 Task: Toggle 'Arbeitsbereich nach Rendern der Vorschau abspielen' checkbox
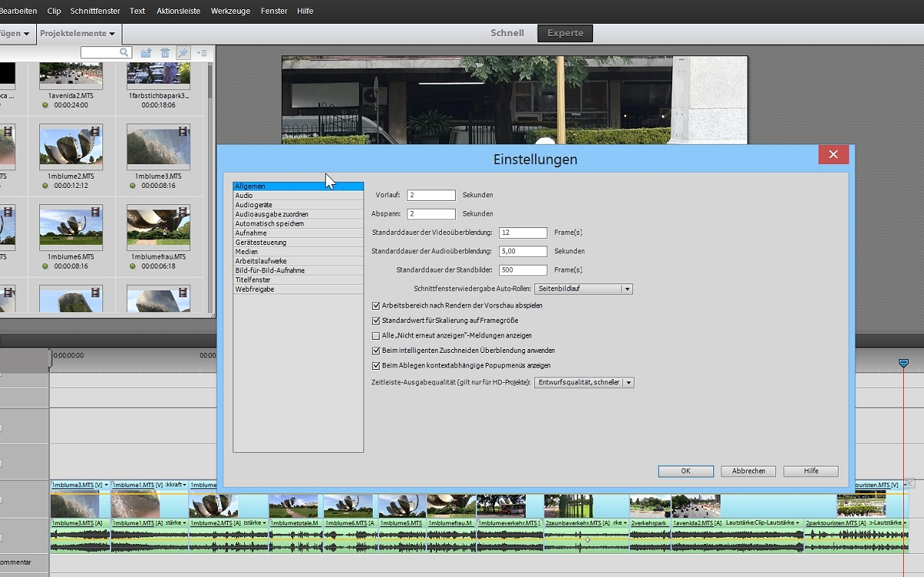(x=377, y=306)
